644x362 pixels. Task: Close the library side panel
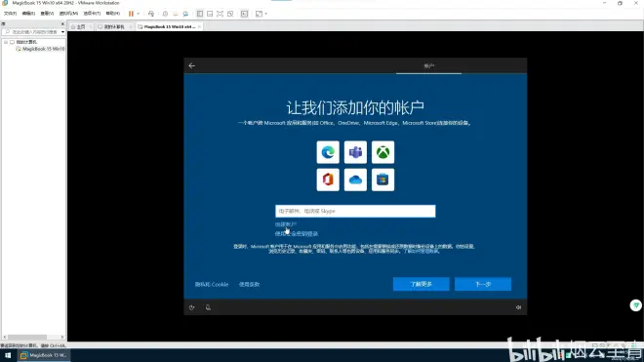[x=62, y=23]
